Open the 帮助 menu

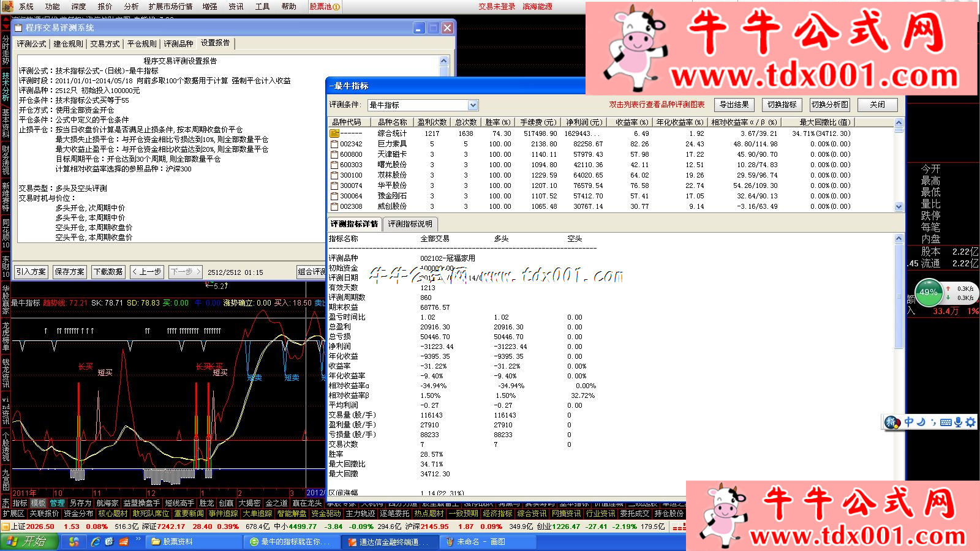[x=289, y=7]
